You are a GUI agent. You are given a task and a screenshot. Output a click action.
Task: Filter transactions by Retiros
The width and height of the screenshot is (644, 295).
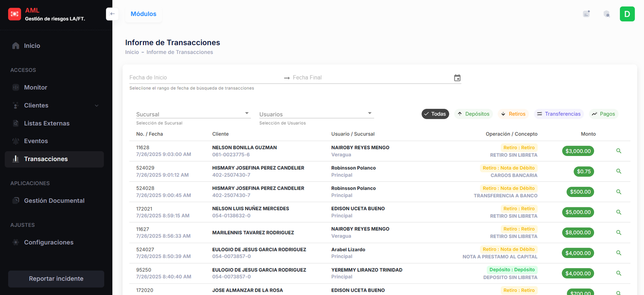[513, 114]
